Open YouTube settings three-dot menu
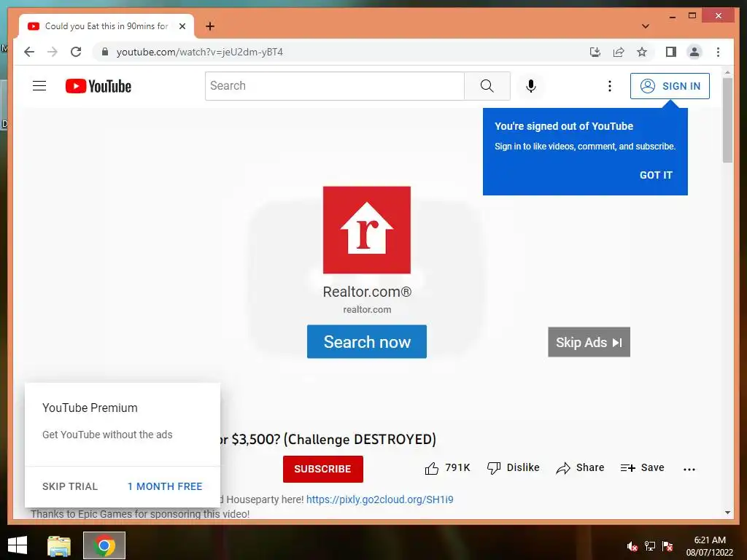The image size is (747, 560). click(x=609, y=86)
